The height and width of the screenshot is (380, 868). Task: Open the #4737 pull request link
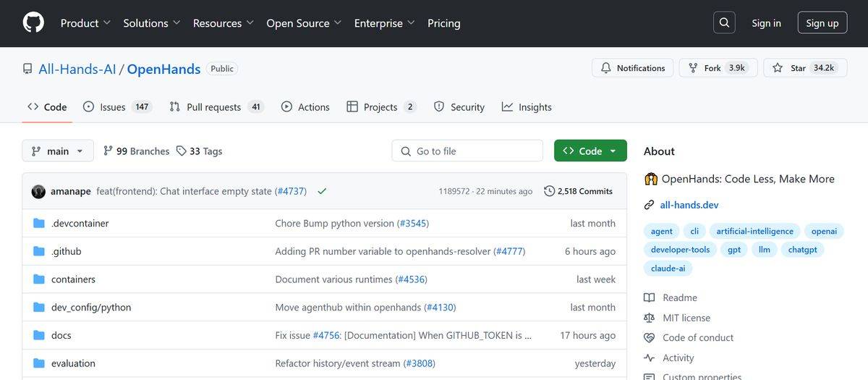click(x=291, y=191)
